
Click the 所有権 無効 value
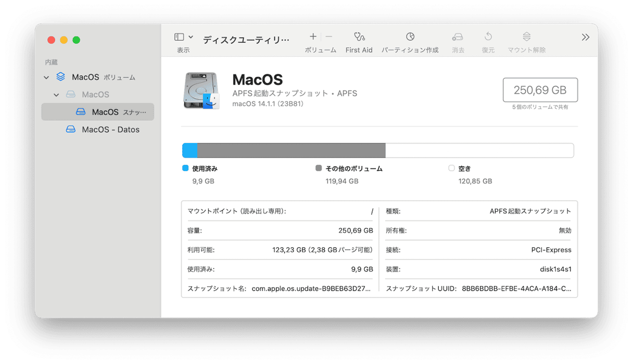[565, 230]
